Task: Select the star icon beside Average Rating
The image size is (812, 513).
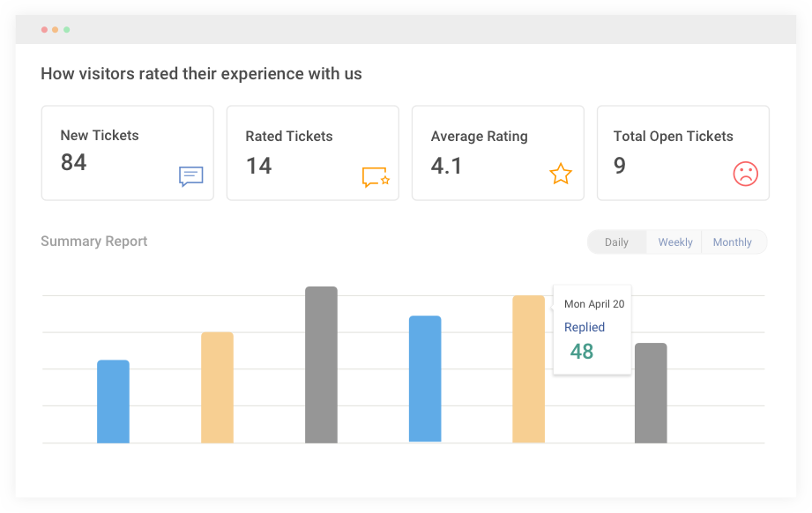Action: (560, 175)
